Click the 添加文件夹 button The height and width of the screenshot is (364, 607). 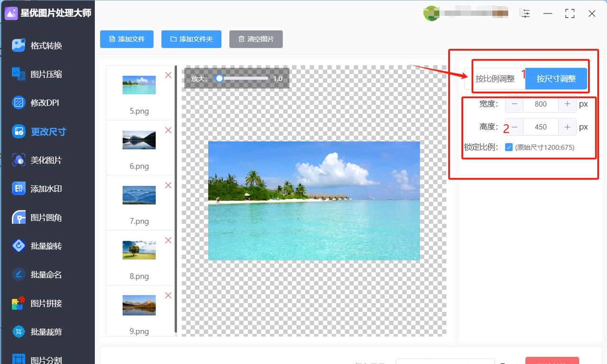pyautogui.click(x=191, y=39)
